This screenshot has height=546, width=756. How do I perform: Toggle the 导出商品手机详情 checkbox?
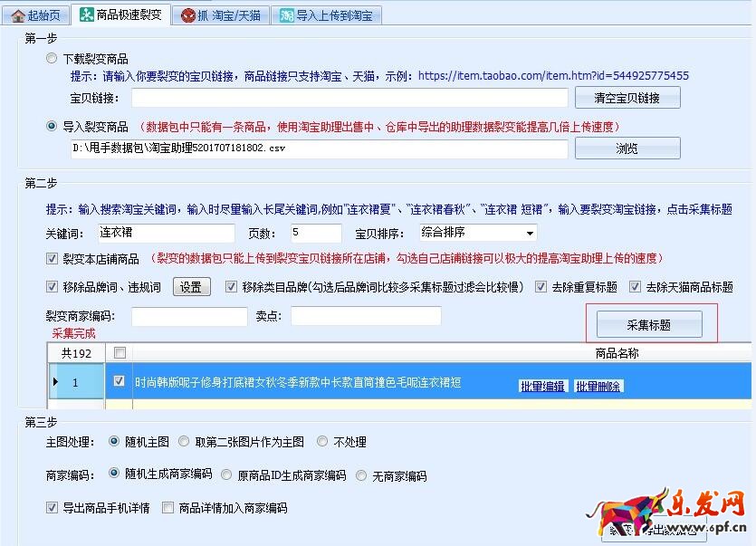tap(53, 507)
